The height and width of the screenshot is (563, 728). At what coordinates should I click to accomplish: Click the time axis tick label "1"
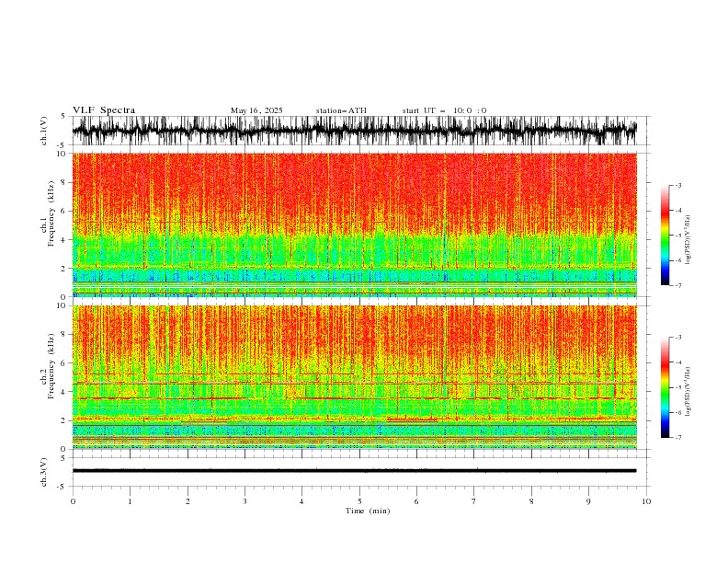(x=130, y=501)
